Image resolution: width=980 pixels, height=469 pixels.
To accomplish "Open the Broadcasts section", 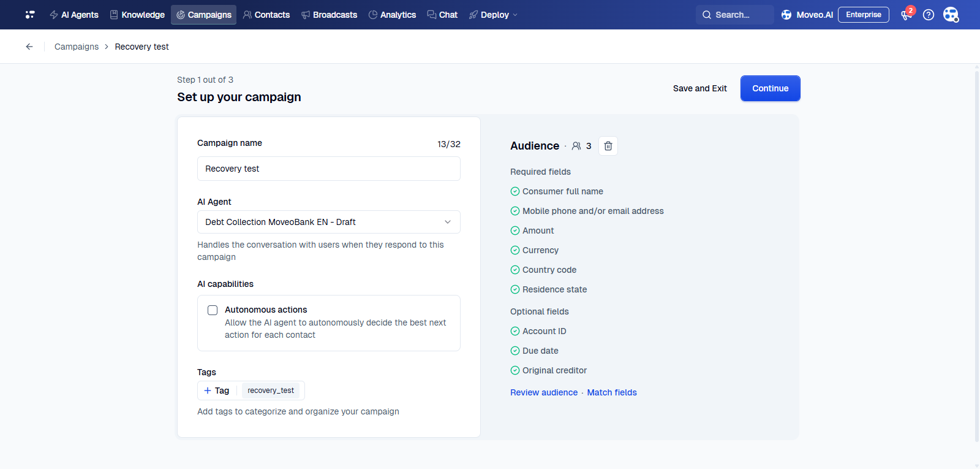I will coord(330,15).
